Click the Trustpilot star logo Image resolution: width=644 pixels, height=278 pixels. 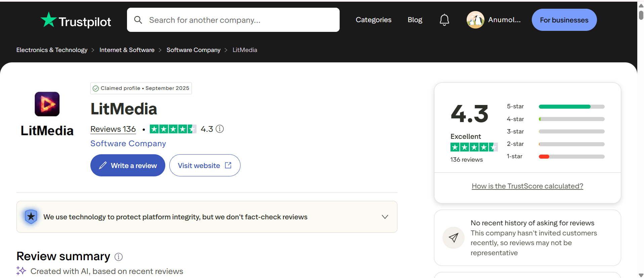pyautogui.click(x=48, y=20)
